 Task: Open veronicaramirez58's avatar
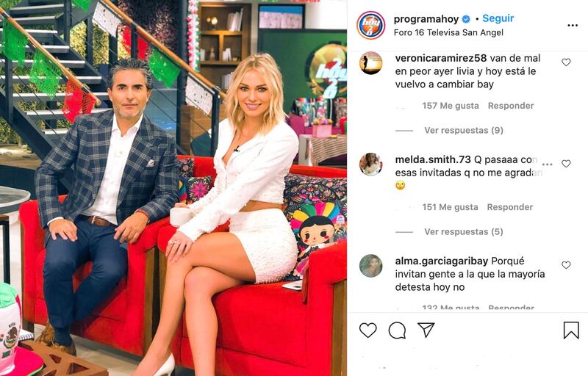tap(371, 63)
